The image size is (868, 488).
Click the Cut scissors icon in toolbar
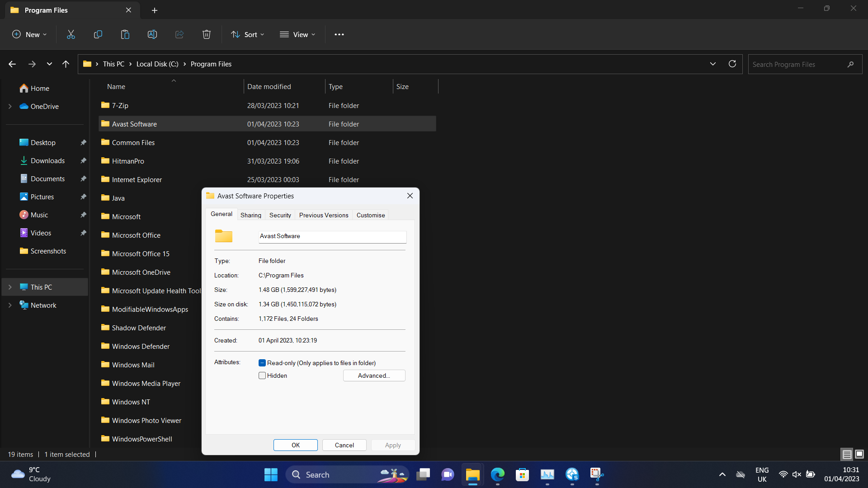coord(71,34)
